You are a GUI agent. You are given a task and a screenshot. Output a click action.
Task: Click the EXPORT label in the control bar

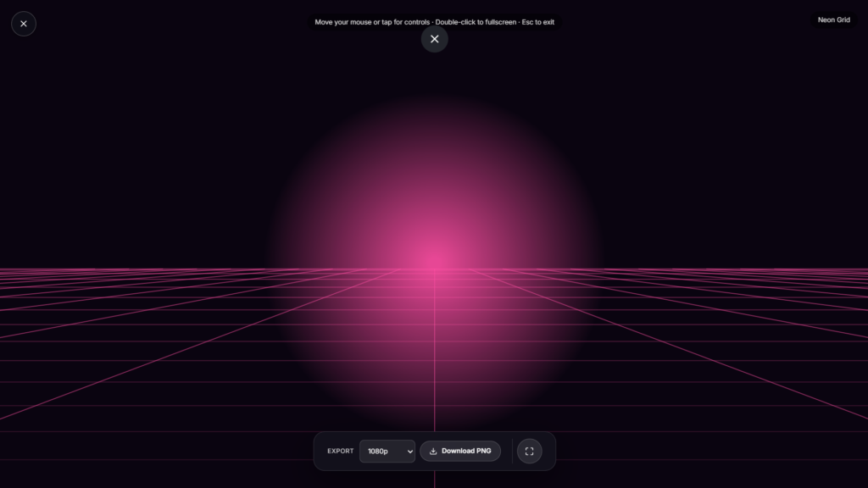coord(340,451)
